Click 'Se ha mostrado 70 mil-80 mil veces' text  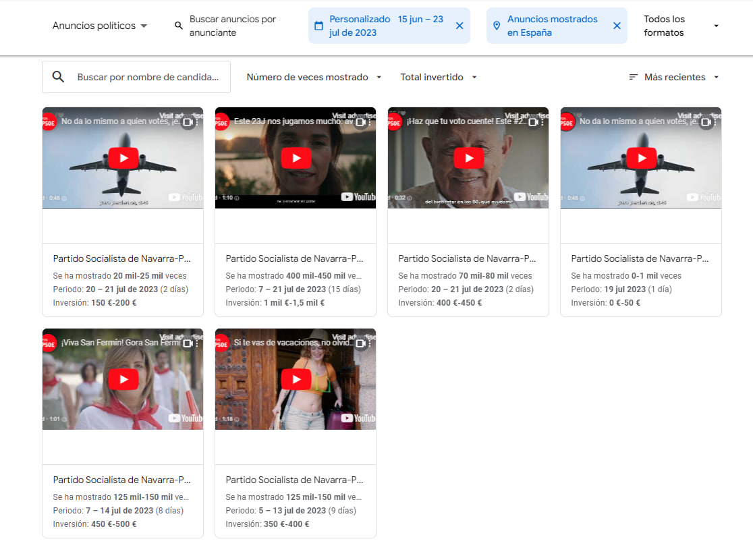(466, 276)
